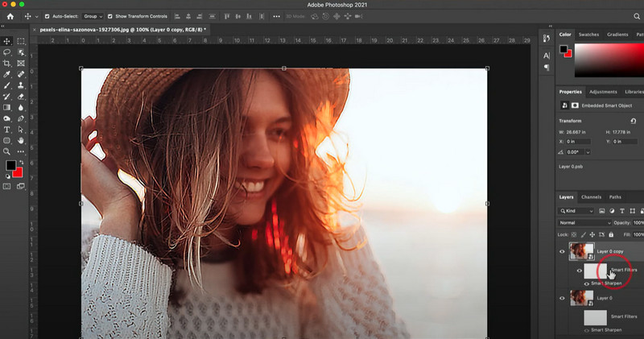Select the Dodge tool
644x339 pixels.
point(7,118)
